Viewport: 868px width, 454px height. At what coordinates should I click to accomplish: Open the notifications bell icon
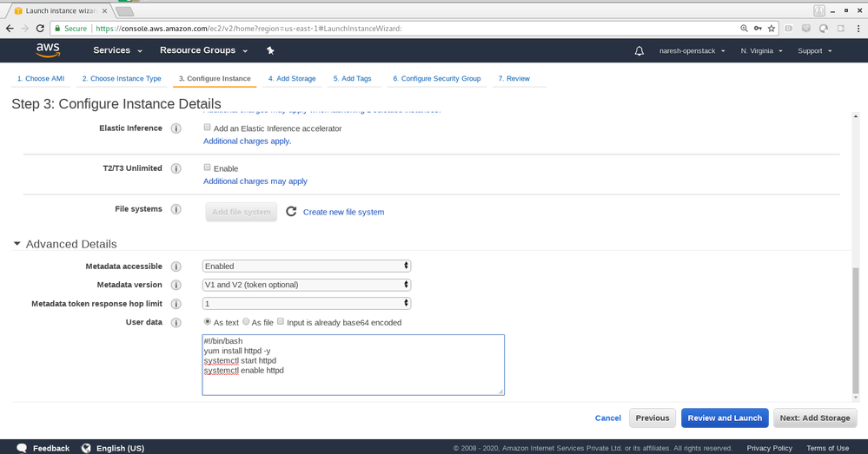click(x=639, y=51)
